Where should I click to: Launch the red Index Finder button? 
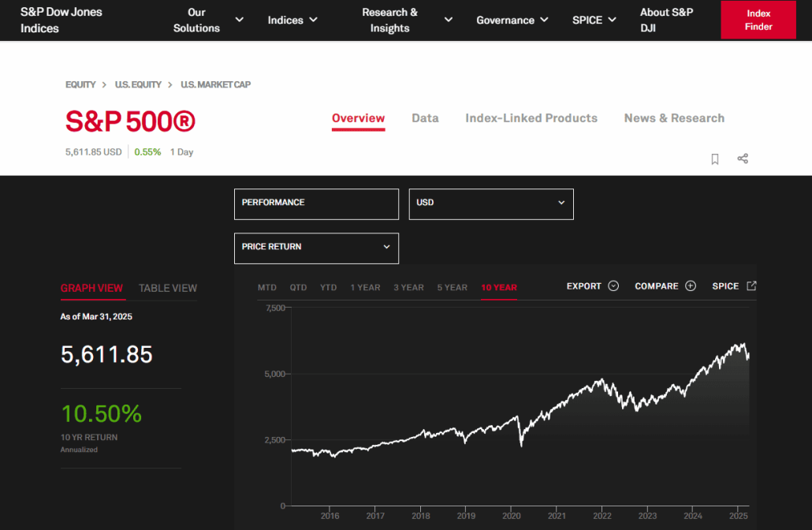pyautogui.click(x=758, y=20)
